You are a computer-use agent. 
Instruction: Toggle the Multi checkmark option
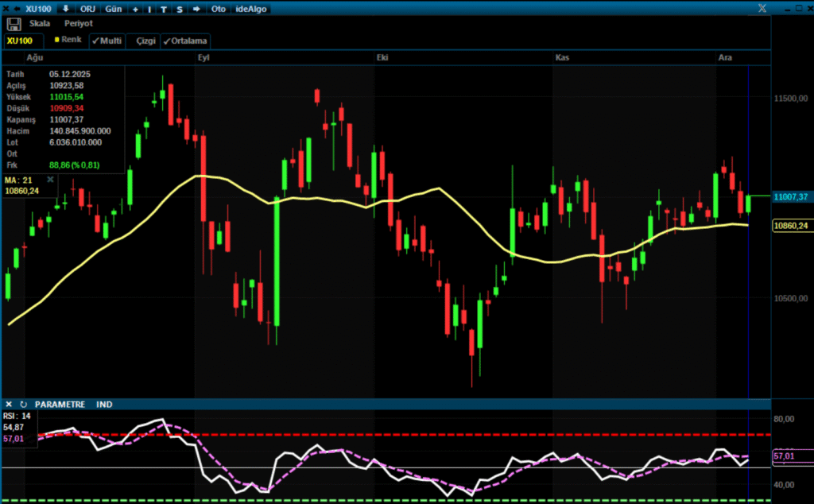pyautogui.click(x=107, y=40)
